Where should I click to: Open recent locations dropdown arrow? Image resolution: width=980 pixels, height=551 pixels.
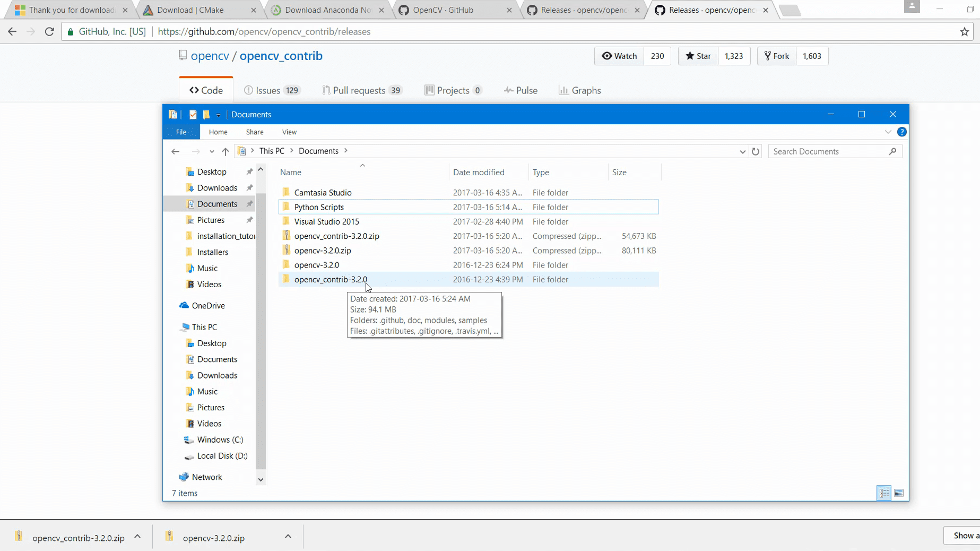point(212,151)
